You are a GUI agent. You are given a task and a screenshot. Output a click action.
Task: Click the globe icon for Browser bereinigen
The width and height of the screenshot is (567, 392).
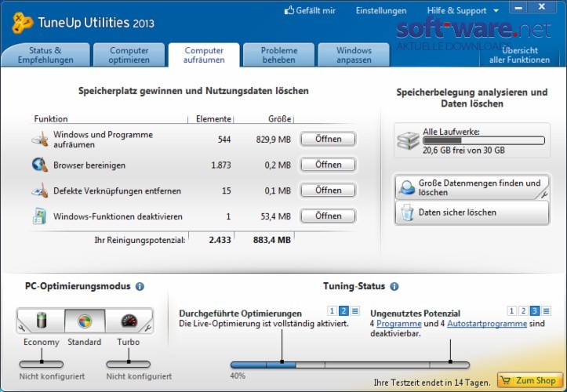(40, 165)
